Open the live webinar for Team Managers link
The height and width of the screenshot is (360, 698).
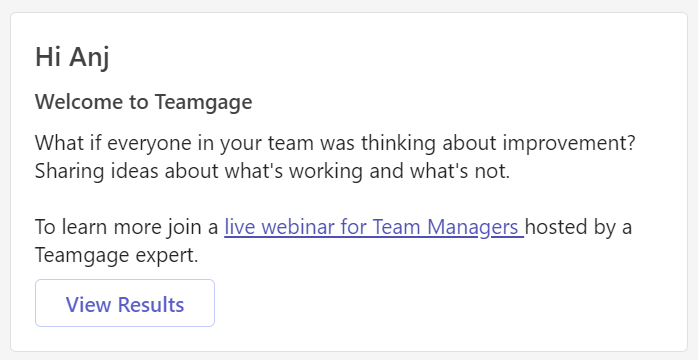[374, 227]
